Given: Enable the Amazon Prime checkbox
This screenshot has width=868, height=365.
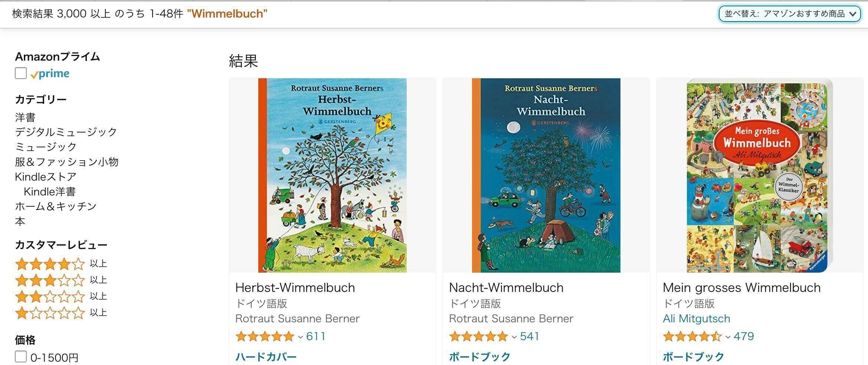Looking at the screenshot, I should (x=21, y=73).
